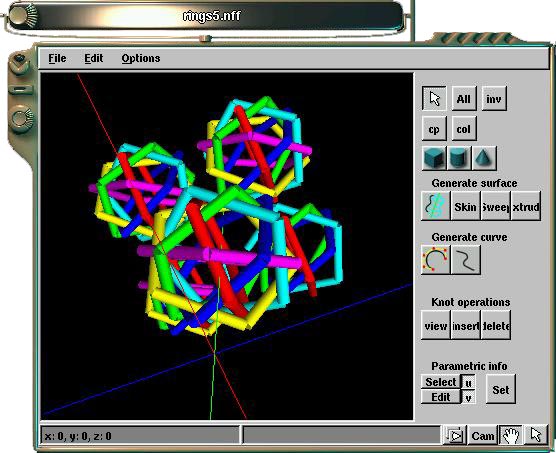Image resolution: width=556 pixels, height=453 pixels.
Task: Click the play icon beside Cam
Action: tap(455, 435)
